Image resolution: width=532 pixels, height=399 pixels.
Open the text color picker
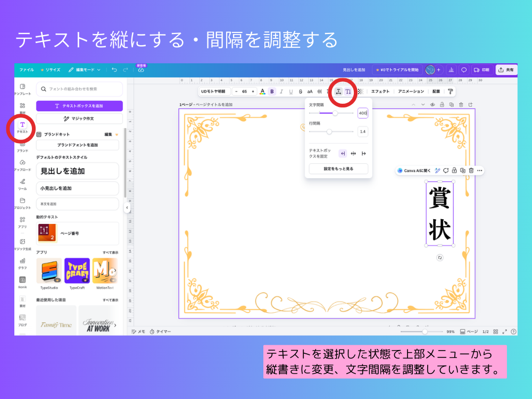click(262, 92)
